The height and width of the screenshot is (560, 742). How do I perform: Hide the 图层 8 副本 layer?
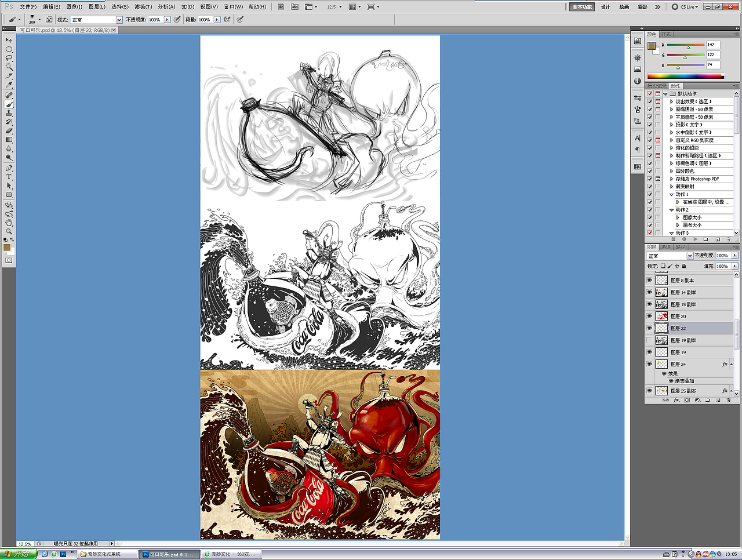point(649,281)
